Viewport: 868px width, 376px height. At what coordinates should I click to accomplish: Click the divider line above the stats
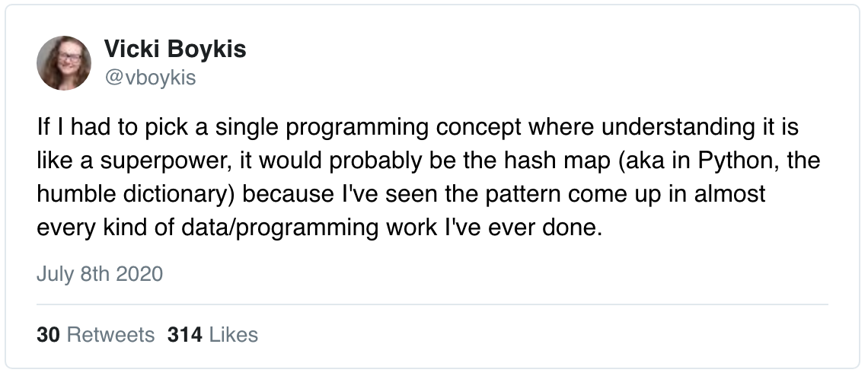point(432,304)
